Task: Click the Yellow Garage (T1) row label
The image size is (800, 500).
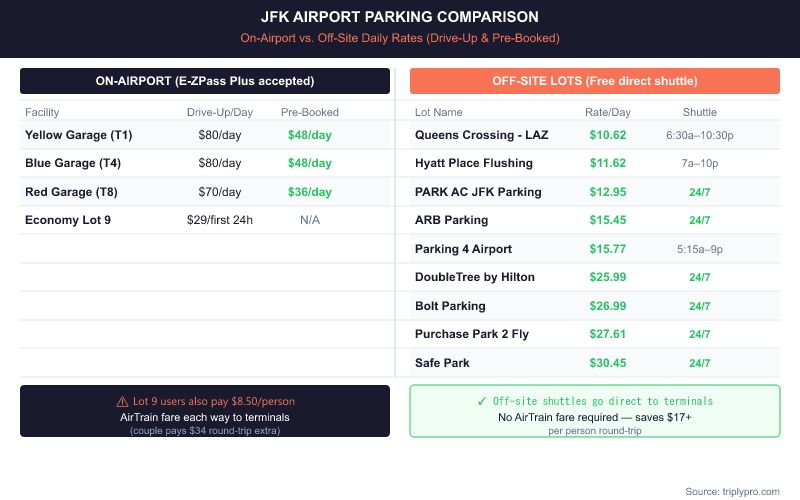Action: tap(78, 135)
